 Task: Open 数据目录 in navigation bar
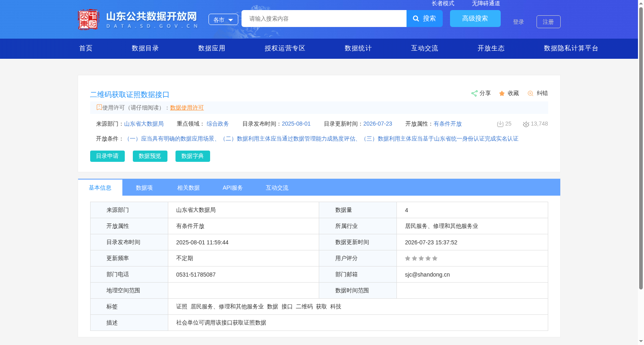pyautogui.click(x=145, y=48)
